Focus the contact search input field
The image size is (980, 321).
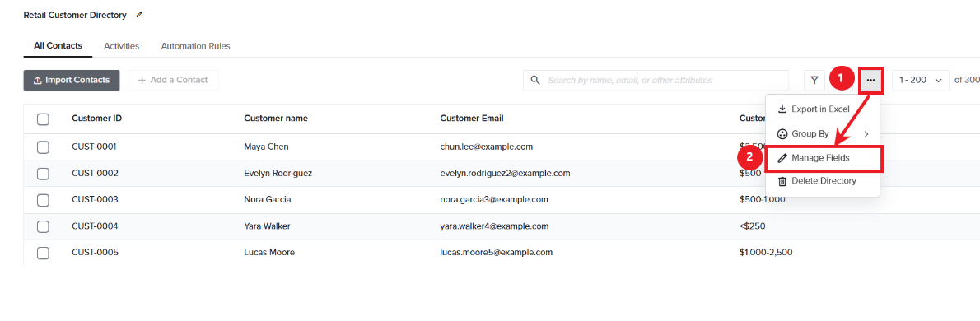point(656,80)
